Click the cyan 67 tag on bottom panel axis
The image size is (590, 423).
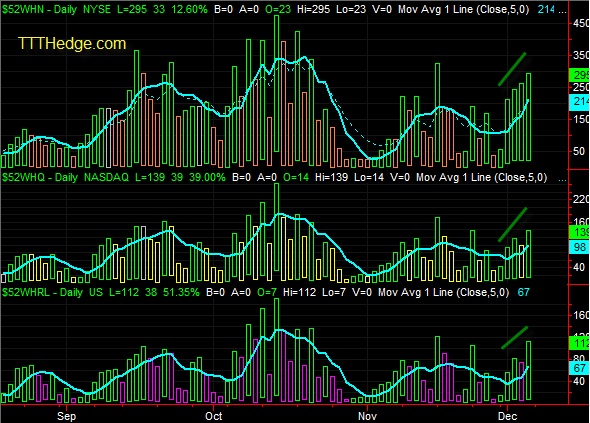579,368
